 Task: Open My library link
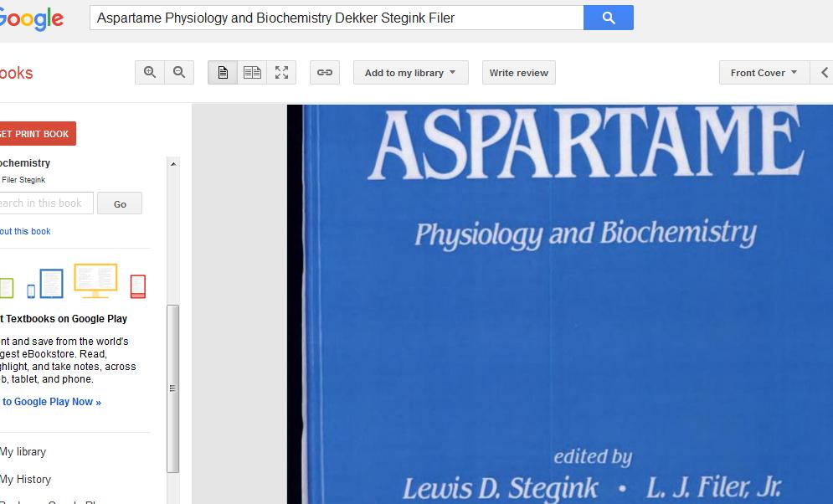tap(23, 451)
